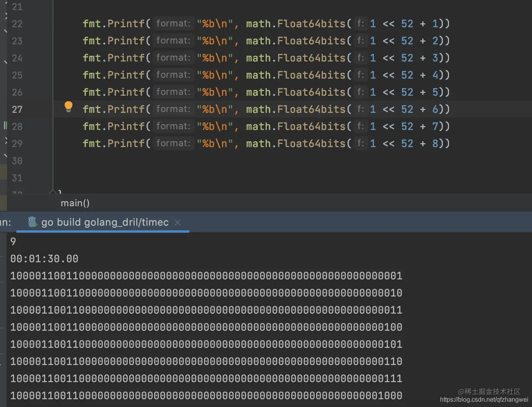Click the binary output line ending in 00111
Image resolution: width=532 pixels, height=407 pixels.
(206, 379)
